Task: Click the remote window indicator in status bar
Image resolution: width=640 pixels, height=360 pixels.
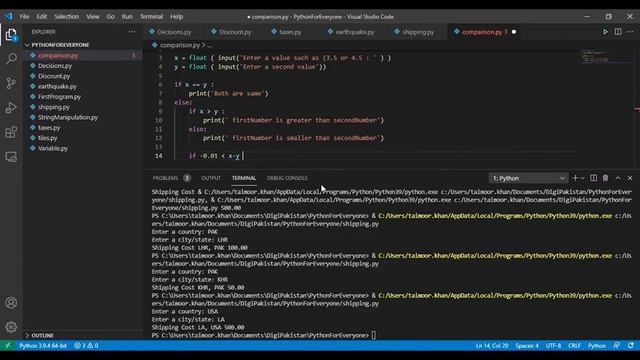Action: point(7,345)
